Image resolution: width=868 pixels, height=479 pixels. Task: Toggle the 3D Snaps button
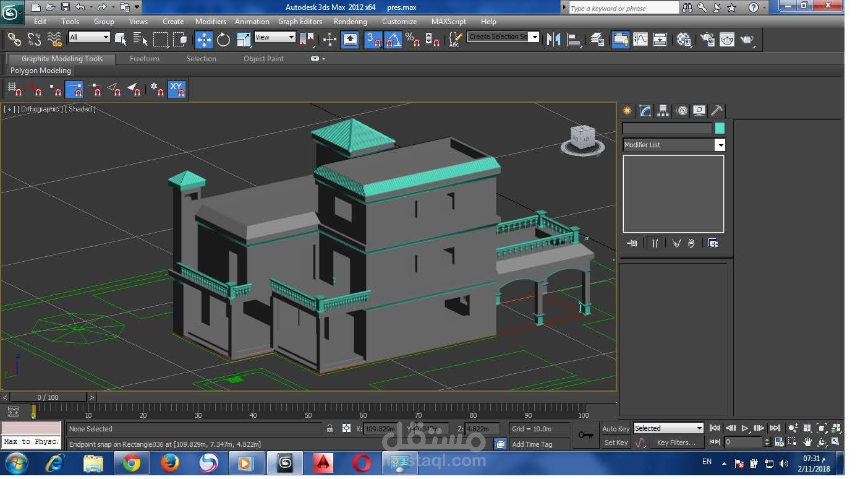(x=373, y=40)
